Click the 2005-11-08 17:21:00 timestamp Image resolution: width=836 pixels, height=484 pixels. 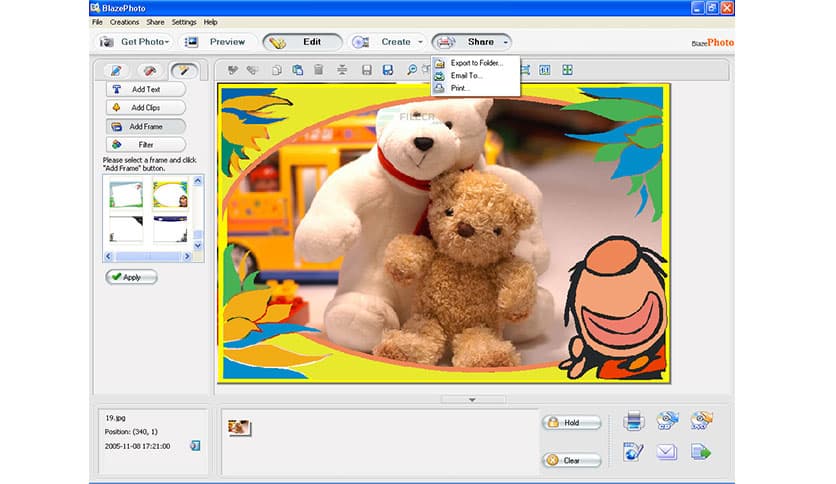138,446
